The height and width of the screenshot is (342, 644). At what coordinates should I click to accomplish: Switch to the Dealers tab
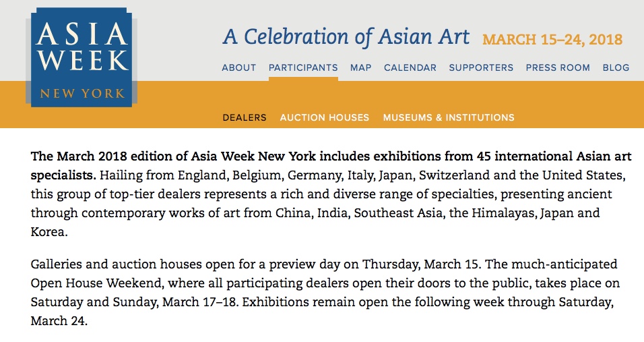[x=245, y=117]
